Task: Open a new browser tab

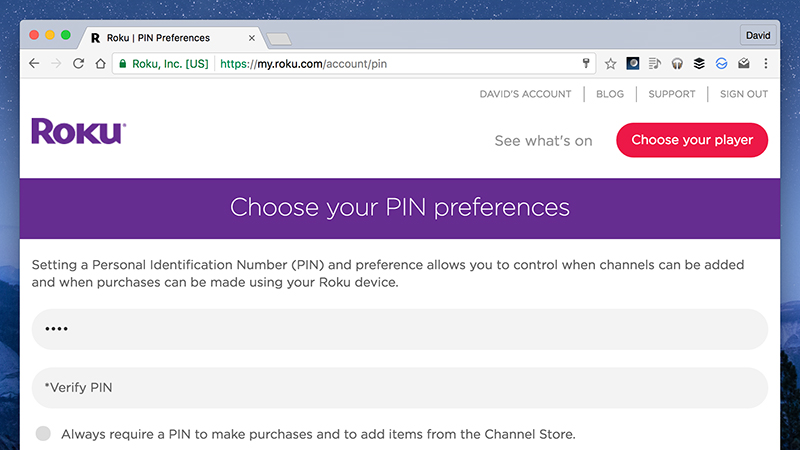Action: click(279, 39)
